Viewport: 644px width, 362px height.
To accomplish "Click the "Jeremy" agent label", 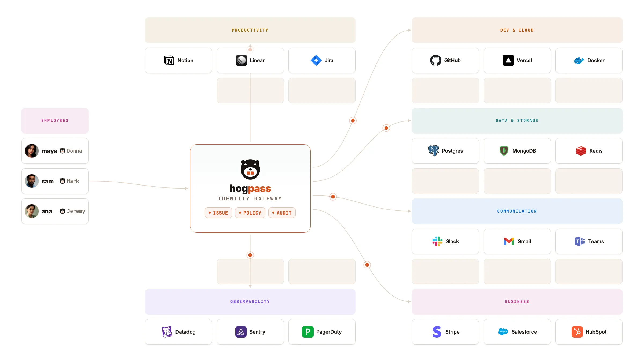I will click(x=76, y=211).
